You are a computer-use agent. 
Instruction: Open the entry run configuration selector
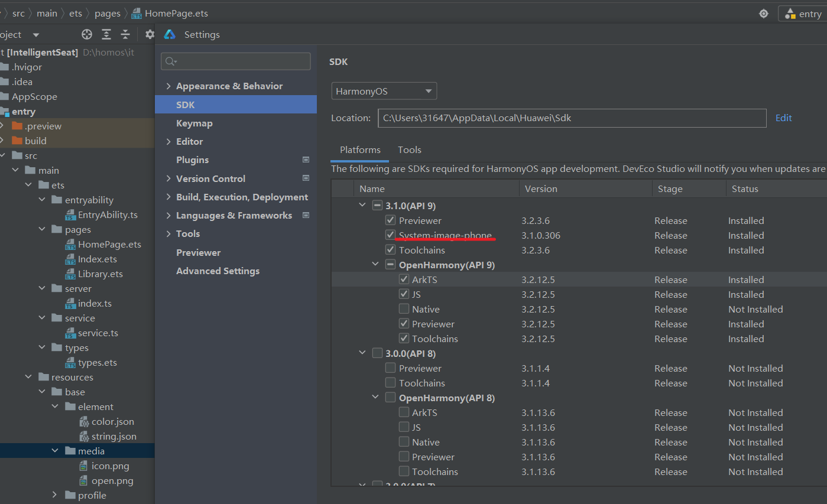(803, 14)
